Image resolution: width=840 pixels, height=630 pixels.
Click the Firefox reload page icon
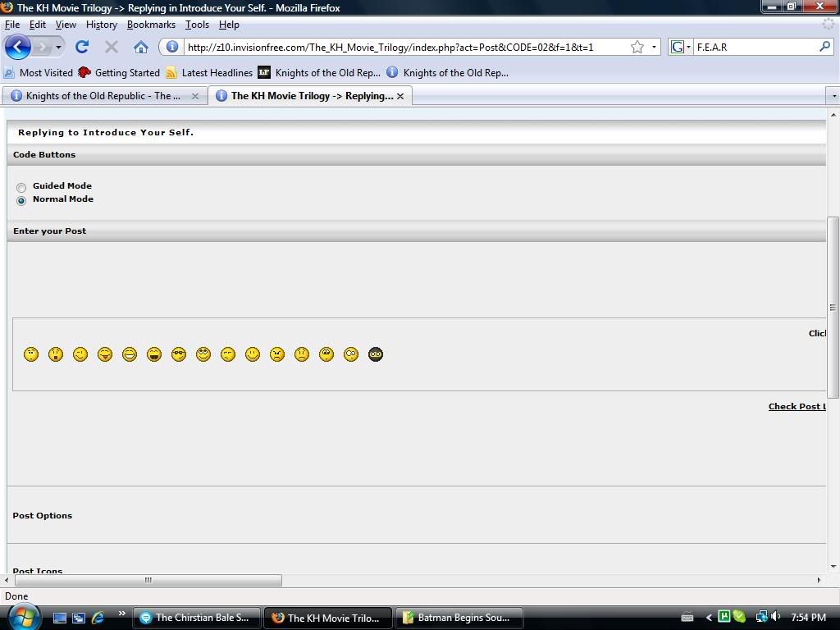click(82, 47)
